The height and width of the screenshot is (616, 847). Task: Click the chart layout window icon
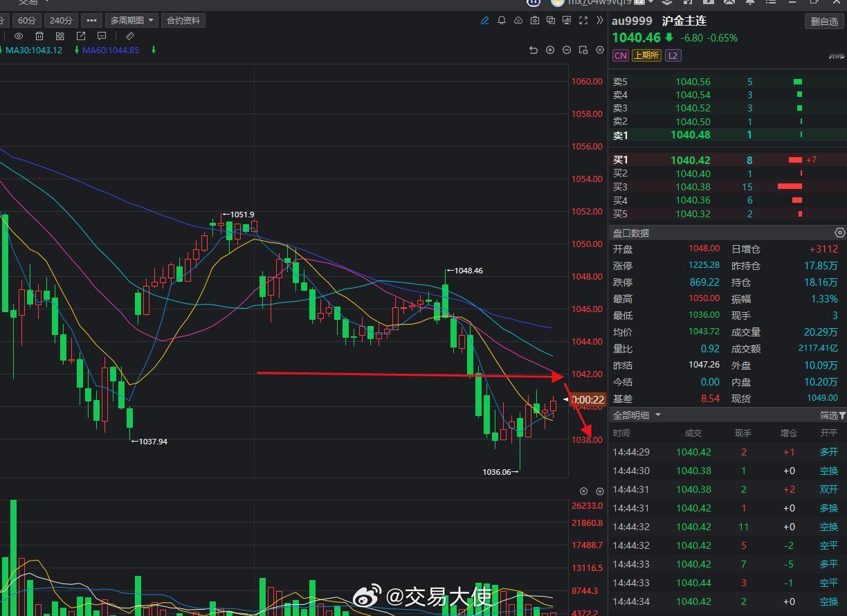point(583,50)
